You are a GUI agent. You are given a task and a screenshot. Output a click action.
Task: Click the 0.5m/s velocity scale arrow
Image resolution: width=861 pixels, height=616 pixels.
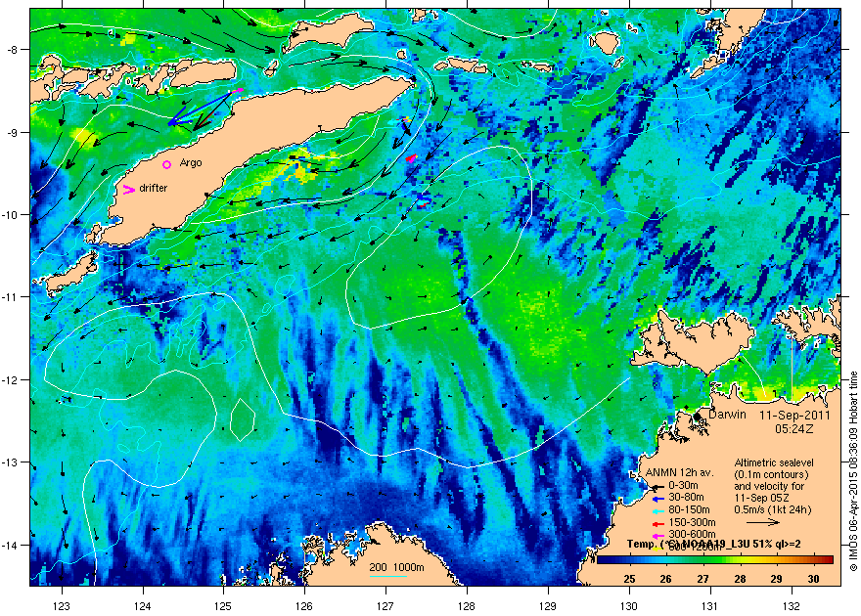(763, 522)
